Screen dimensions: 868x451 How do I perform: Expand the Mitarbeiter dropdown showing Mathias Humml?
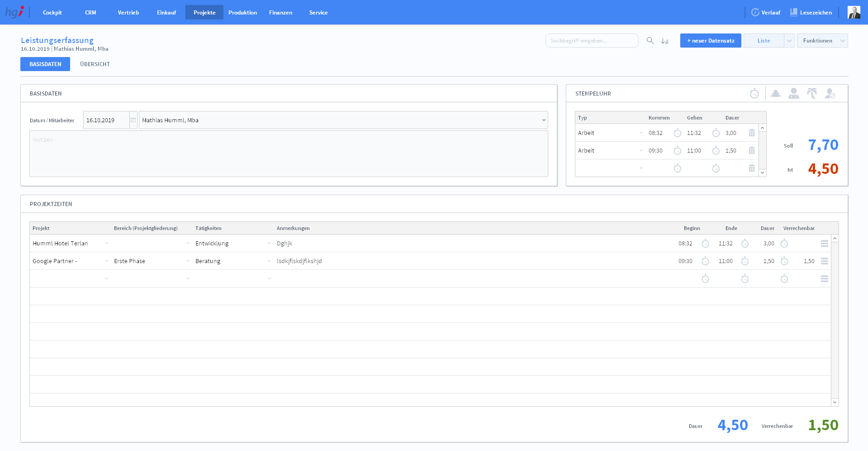pos(543,120)
